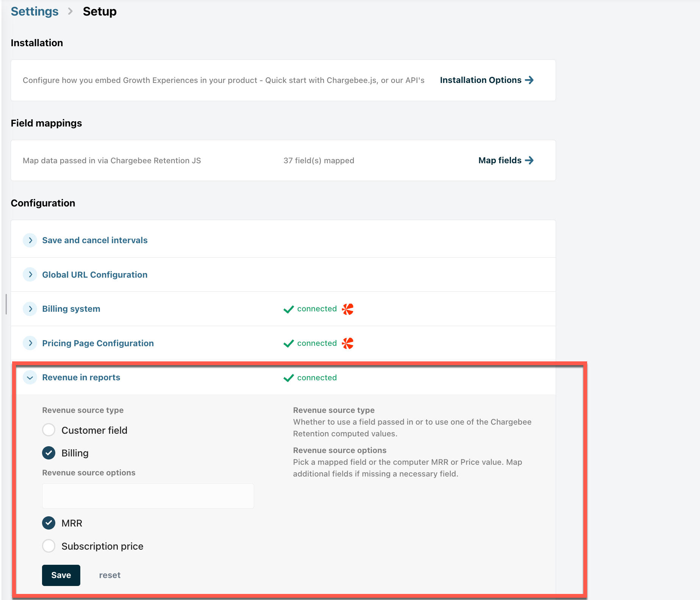Click the Save button
The height and width of the screenshot is (600, 700).
click(x=61, y=575)
